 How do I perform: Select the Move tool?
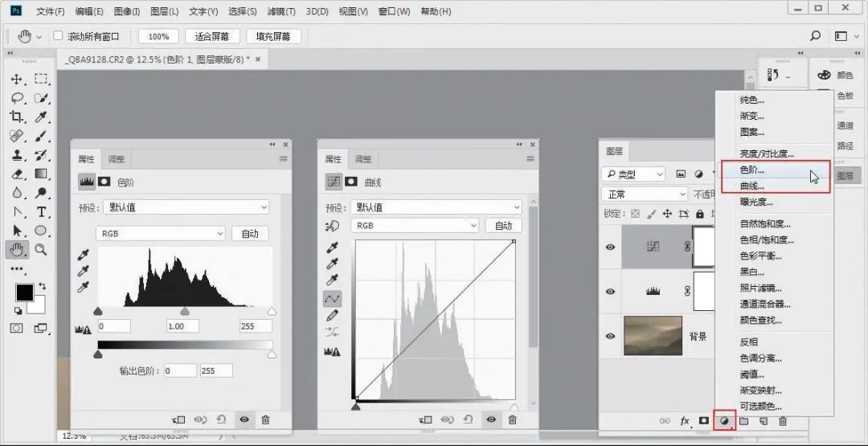[x=17, y=79]
